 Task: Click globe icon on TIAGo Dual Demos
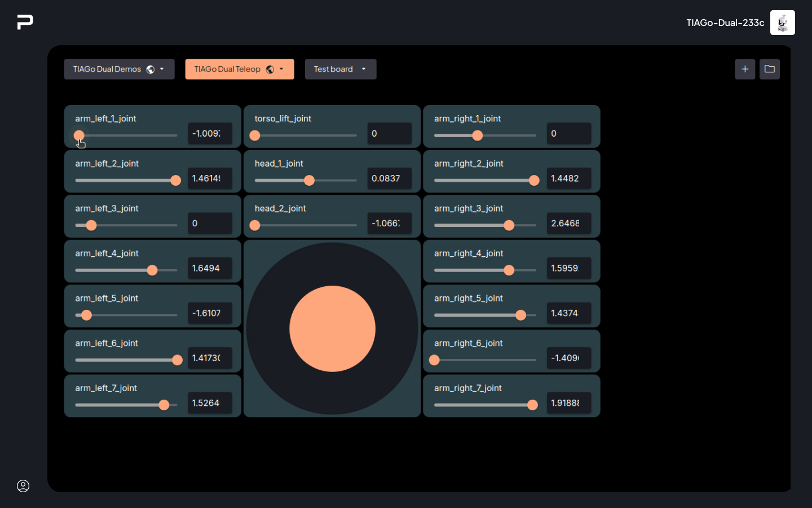click(151, 69)
